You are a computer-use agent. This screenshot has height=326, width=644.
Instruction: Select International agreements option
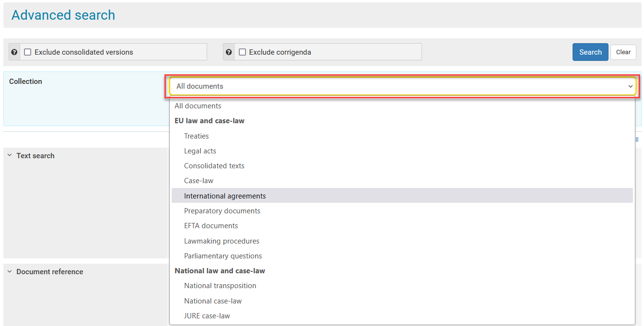pyautogui.click(x=402, y=196)
